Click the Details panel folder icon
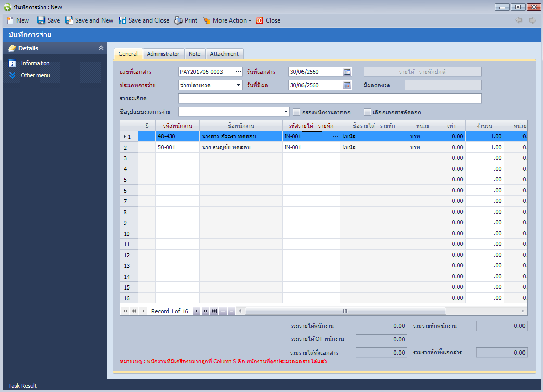Screen dimensions: 543x392 12,48
